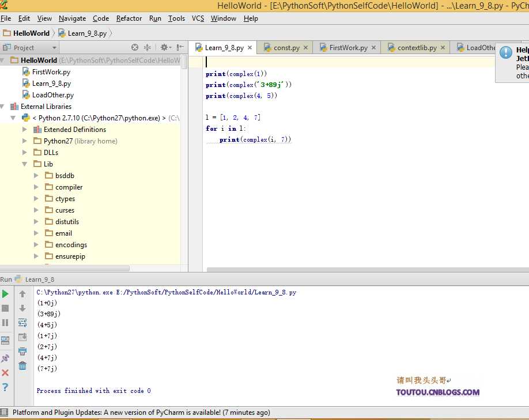The image size is (529, 420).
Task: Expand the DLLs folder in the tree
Action: [x=25, y=153]
